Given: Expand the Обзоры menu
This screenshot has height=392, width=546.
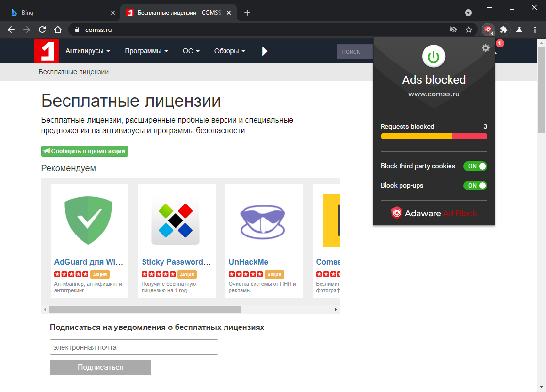Looking at the screenshot, I should click(229, 51).
